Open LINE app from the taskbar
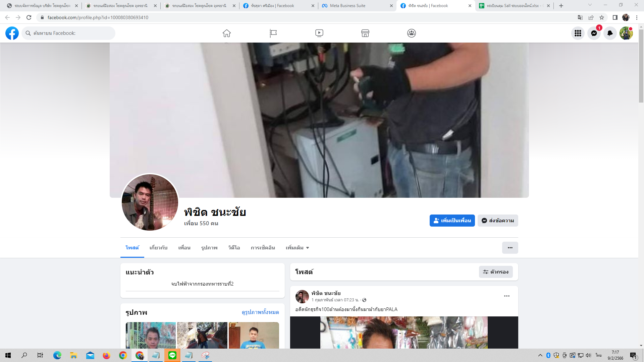The image size is (644, 362). point(172,355)
